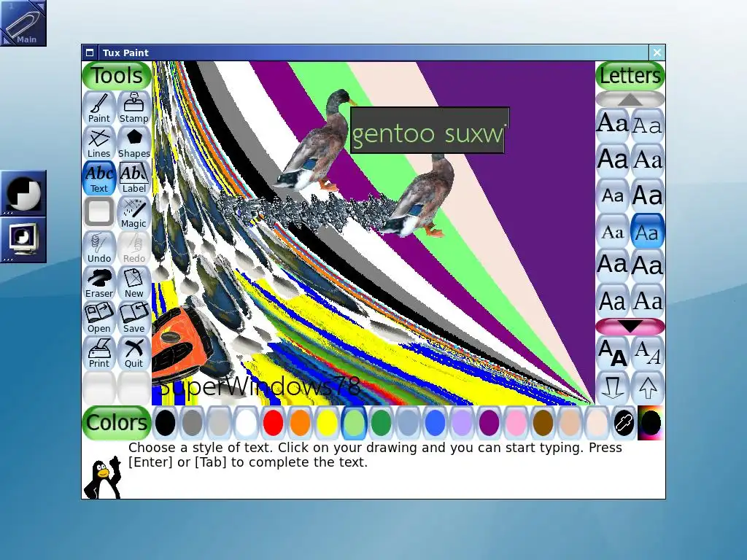Pick the black color swatch
The width and height of the screenshot is (747, 560).
tap(166, 423)
